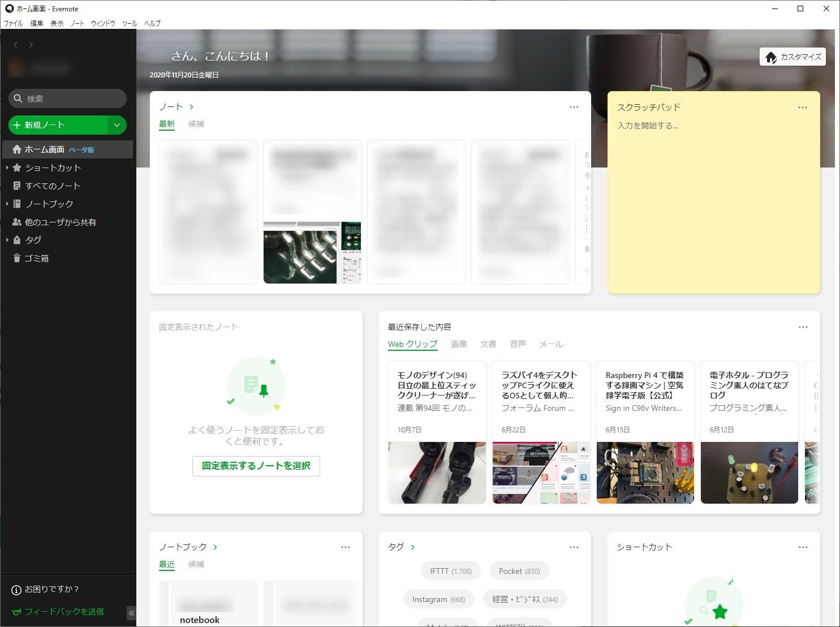
Task: Click フィードバックを送信 link
Action: tap(64, 612)
